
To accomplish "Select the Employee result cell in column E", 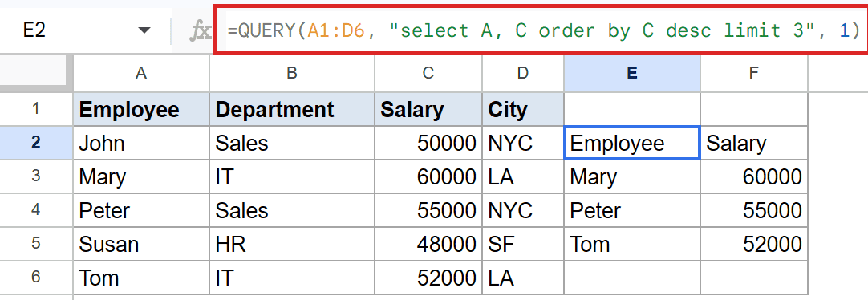I will 631,143.
